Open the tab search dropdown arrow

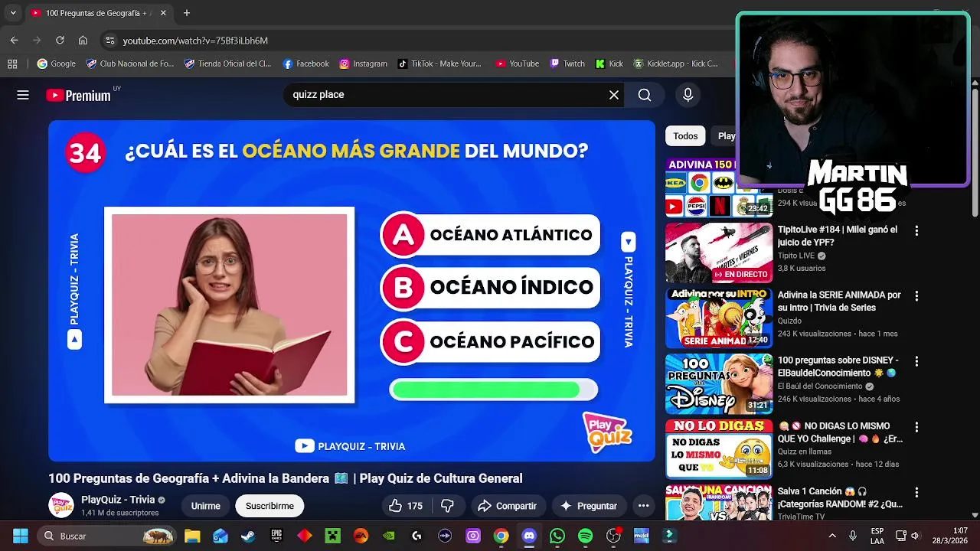13,13
